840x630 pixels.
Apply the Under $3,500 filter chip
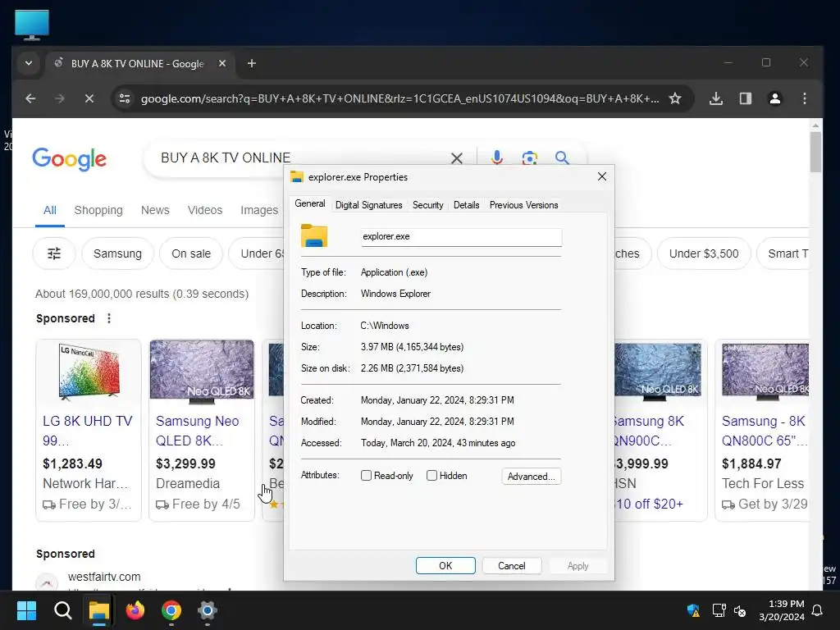click(x=703, y=253)
